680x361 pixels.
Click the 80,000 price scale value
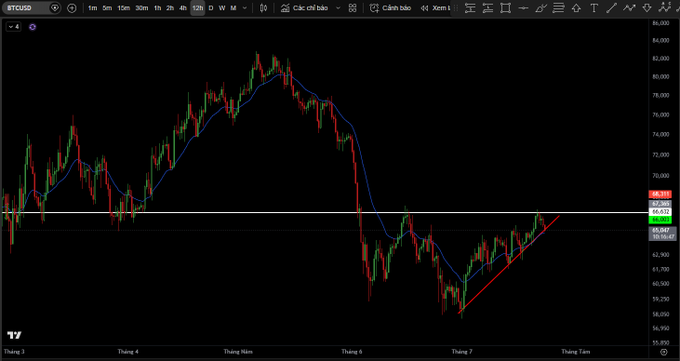pos(660,77)
